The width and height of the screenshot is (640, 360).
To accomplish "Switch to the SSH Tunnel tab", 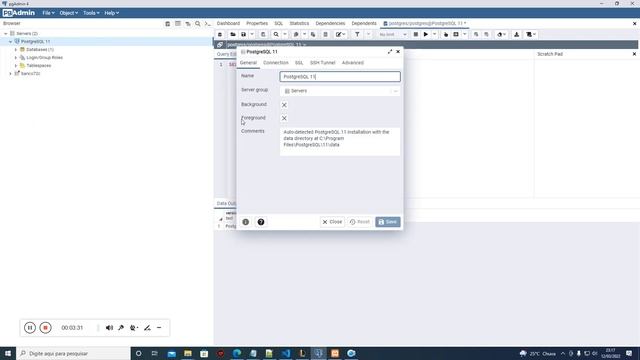I will [322, 63].
